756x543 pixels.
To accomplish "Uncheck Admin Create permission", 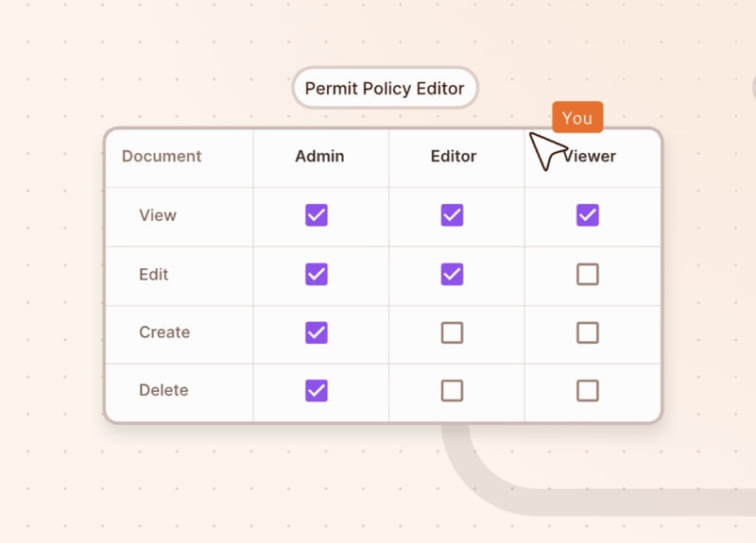I will 317,332.
